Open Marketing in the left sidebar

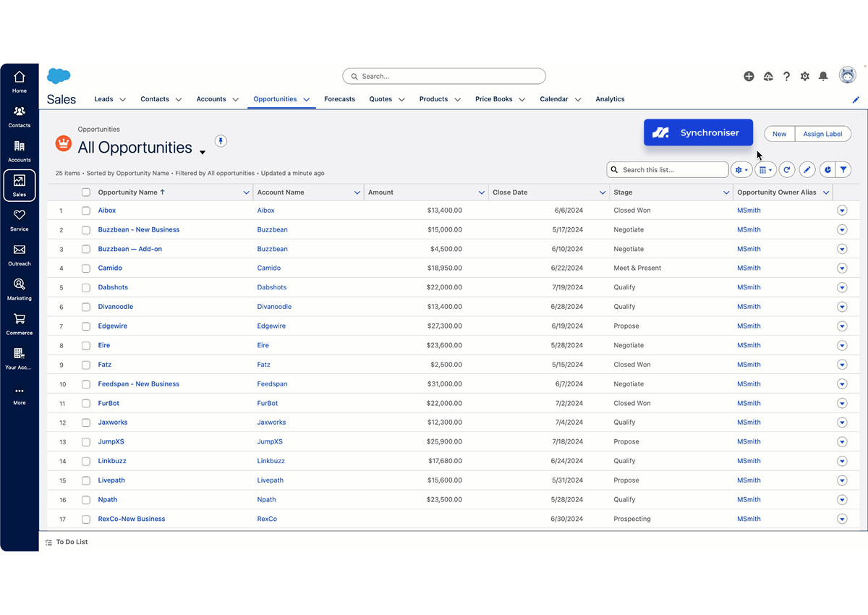coord(20,289)
